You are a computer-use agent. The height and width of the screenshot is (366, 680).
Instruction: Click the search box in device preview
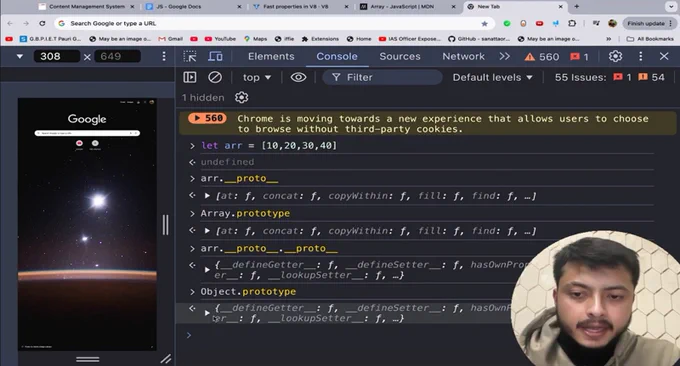(87, 133)
